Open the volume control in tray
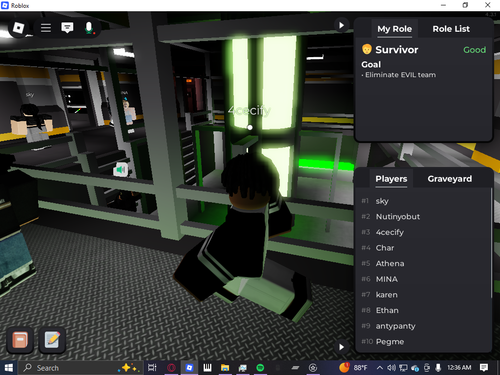Image resolution: width=500 pixels, height=375 pixels. 391,368
